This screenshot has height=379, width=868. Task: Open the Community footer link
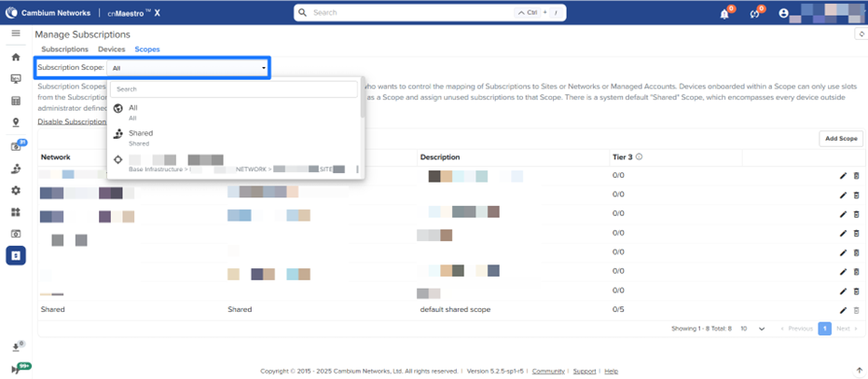pos(548,371)
